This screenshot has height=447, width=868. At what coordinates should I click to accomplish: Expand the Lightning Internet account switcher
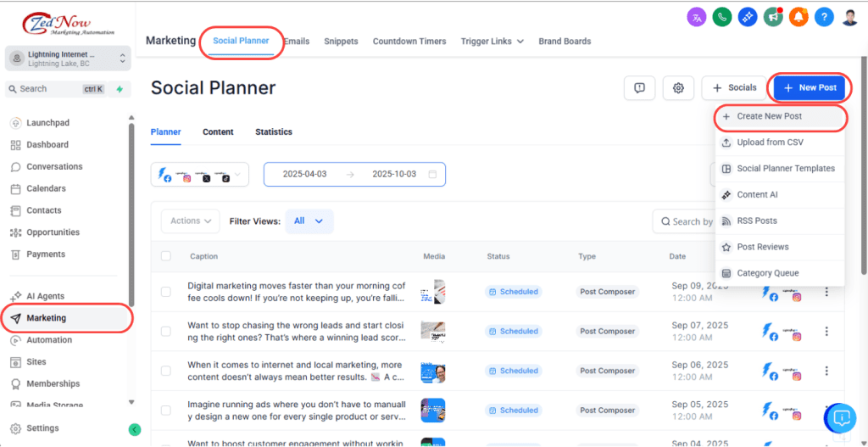click(68, 59)
